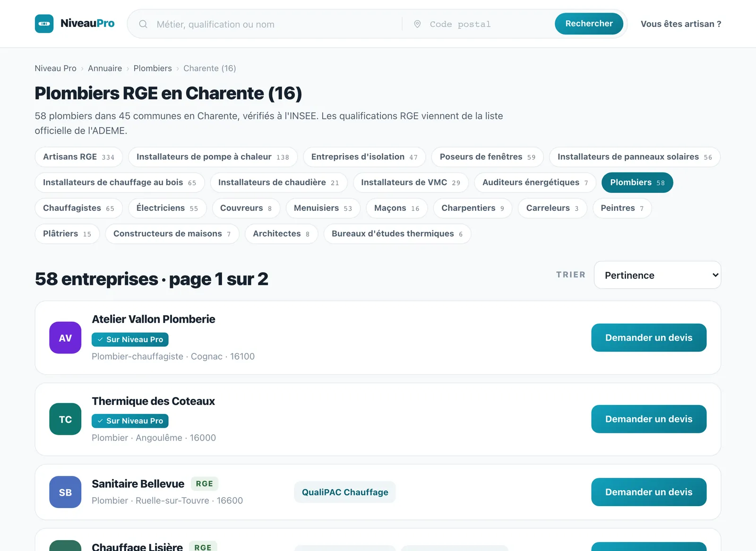Open the Vous êtes artisan ? link

(681, 24)
